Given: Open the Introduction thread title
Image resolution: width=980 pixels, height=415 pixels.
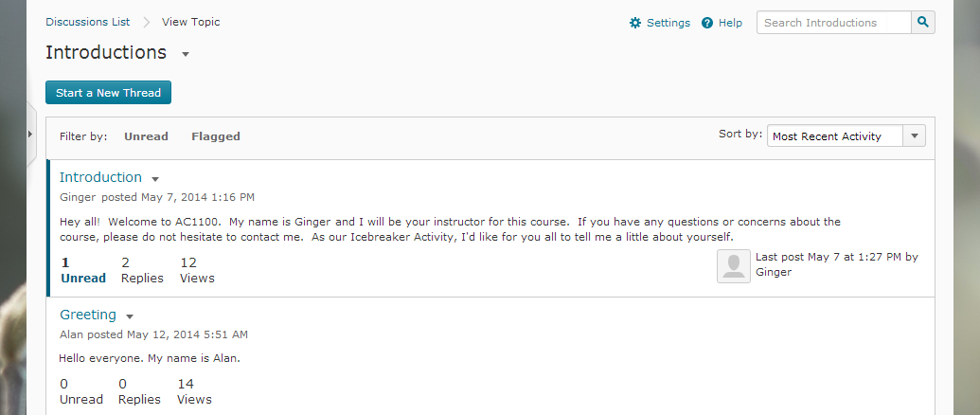Looking at the screenshot, I should point(100,177).
